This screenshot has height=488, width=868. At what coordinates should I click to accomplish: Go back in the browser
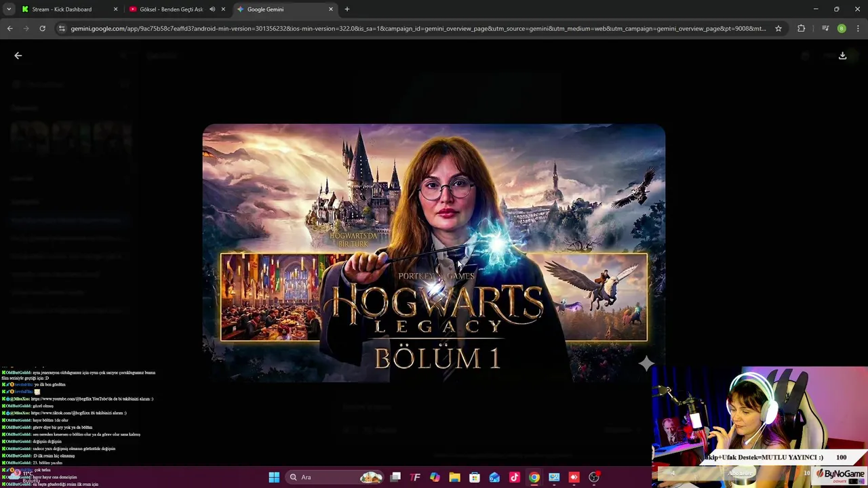(9, 28)
